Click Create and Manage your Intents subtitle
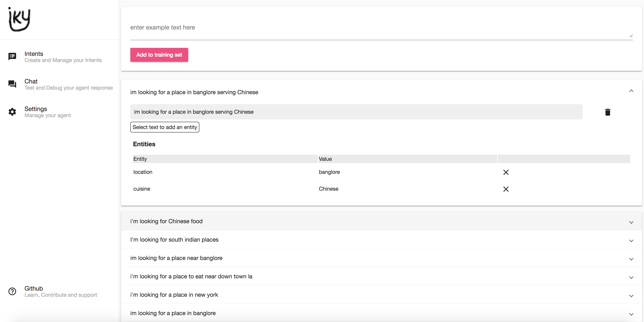The height and width of the screenshot is (322, 644). tap(63, 60)
